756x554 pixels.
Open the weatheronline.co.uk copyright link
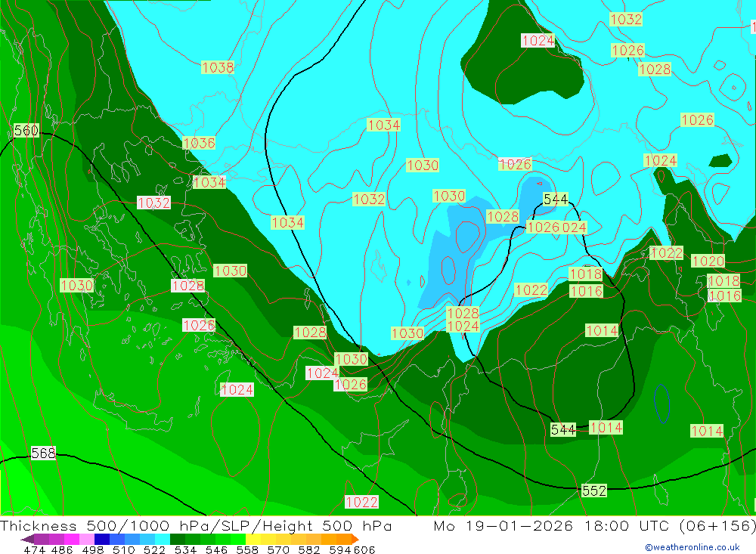[x=692, y=547]
